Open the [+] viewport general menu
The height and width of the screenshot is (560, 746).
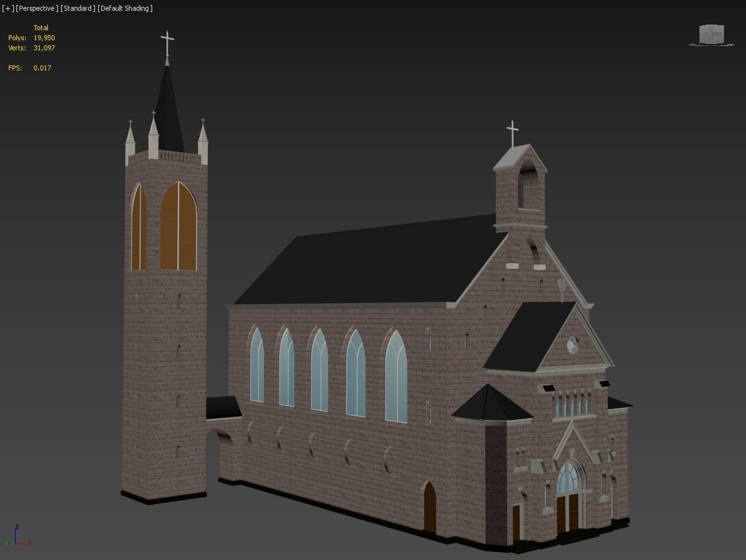[8, 8]
